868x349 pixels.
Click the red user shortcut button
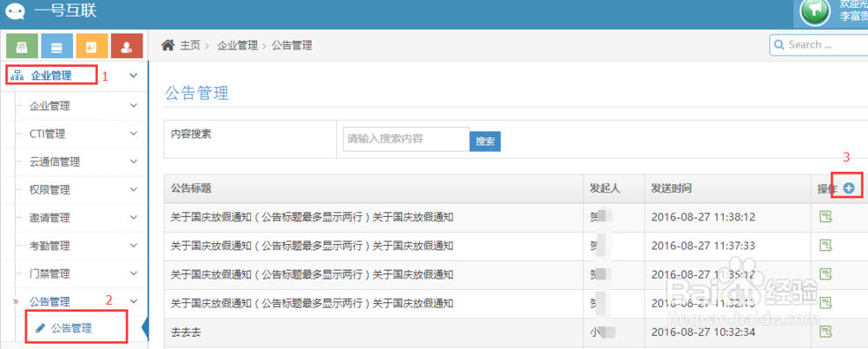coord(127,47)
